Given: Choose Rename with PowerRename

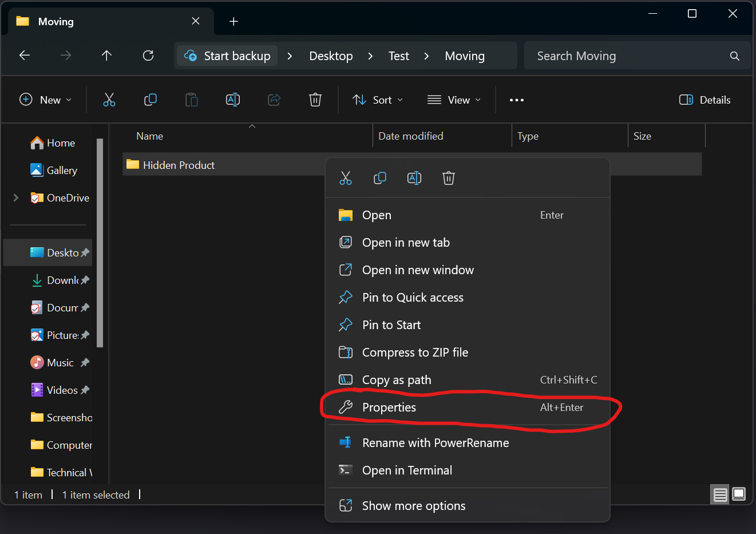Looking at the screenshot, I should 468,443.
